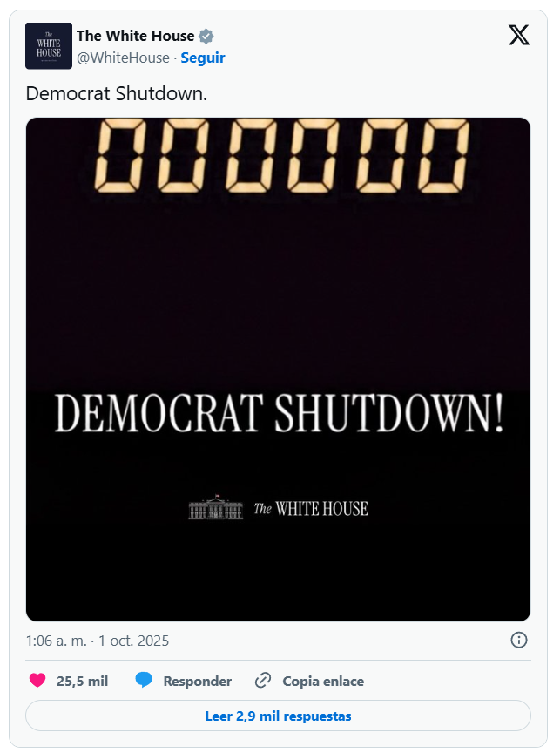Click the 'DEMOCRAT SHUTDOWN!' headline in the media

pos(279,413)
